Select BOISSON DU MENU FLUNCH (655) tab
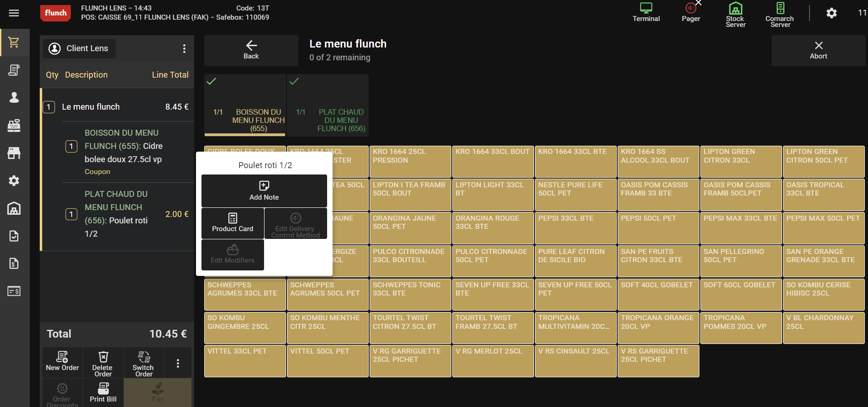The image size is (868, 407). pos(245,105)
